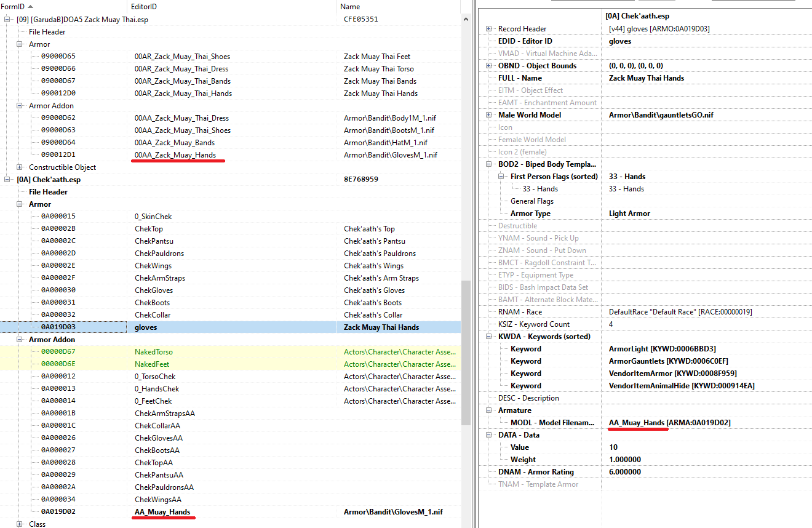812x528 pixels.
Task: Collapse BOD2 - Biped Body Template
Action: click(x=488, y=164)
